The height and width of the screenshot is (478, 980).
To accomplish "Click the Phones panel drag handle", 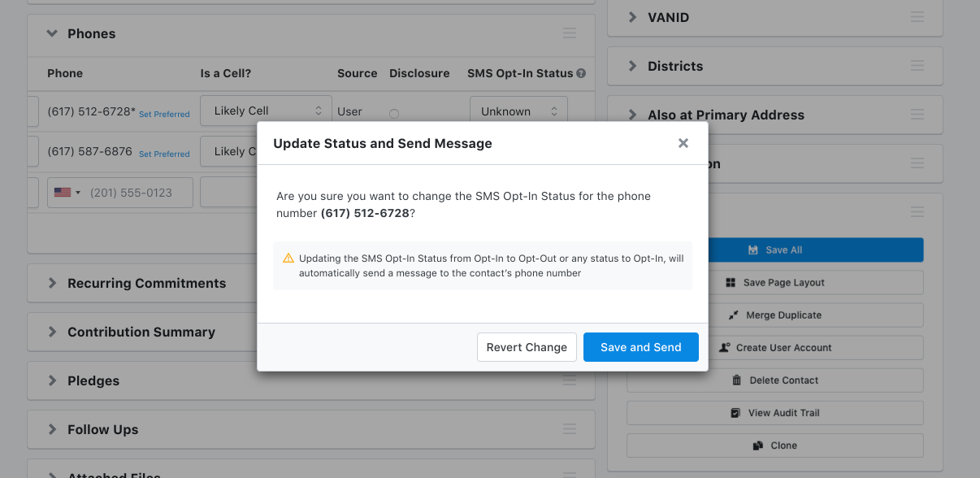I will (569, 34).
